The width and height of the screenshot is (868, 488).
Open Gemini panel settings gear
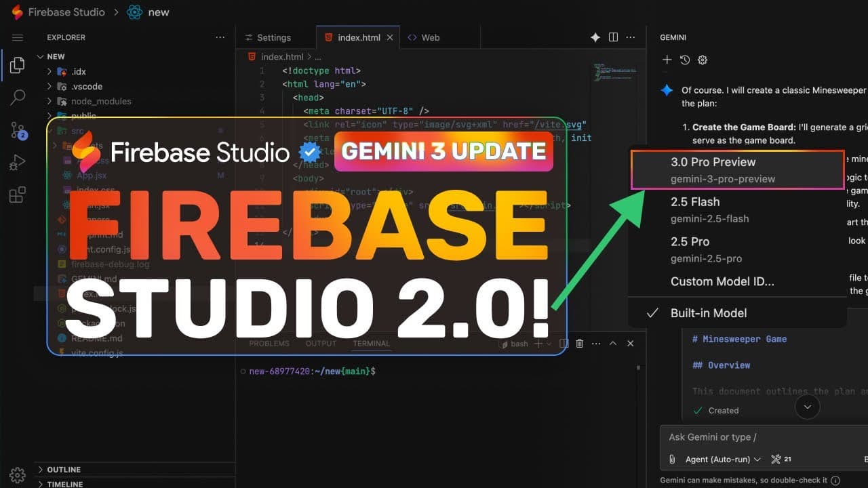click(703, 60)
